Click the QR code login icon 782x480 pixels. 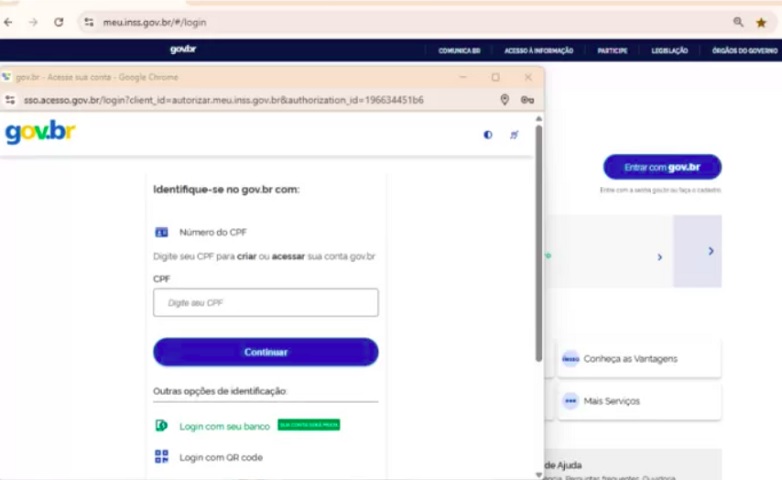161,457
